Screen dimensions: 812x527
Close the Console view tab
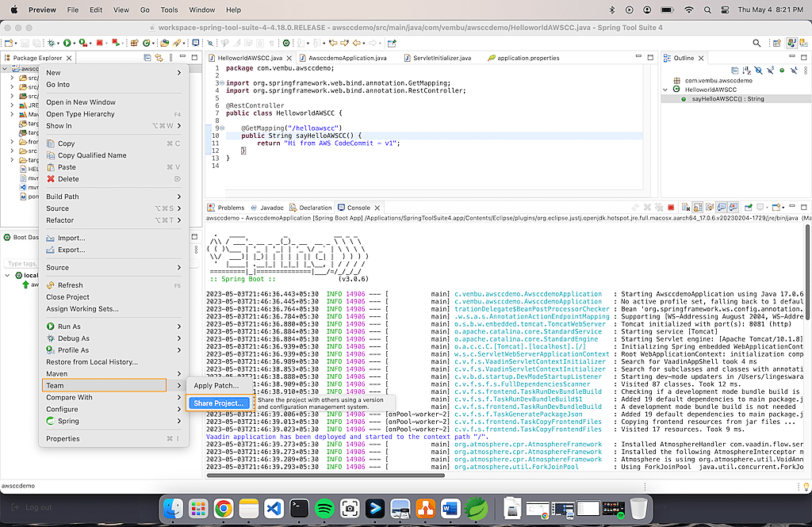click(377, 208)
